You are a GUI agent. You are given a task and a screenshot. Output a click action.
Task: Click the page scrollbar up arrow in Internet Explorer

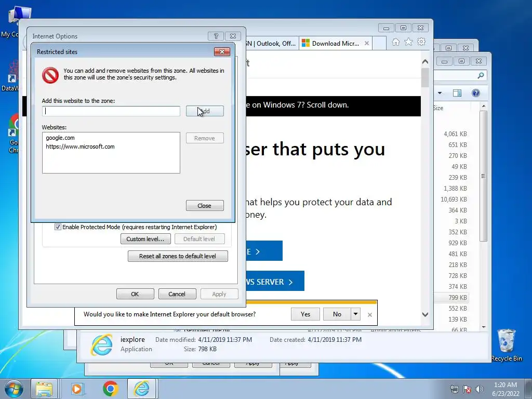click(x=425, y=62)
